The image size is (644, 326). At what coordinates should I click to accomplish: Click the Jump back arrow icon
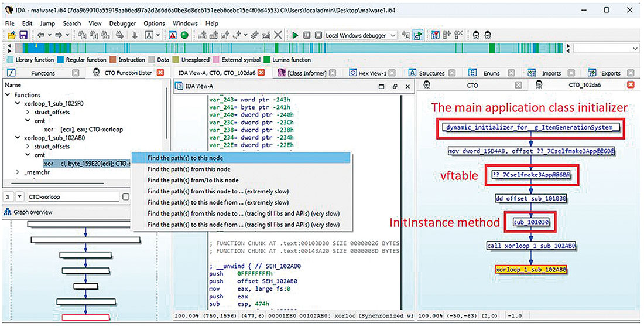point(41,36)
